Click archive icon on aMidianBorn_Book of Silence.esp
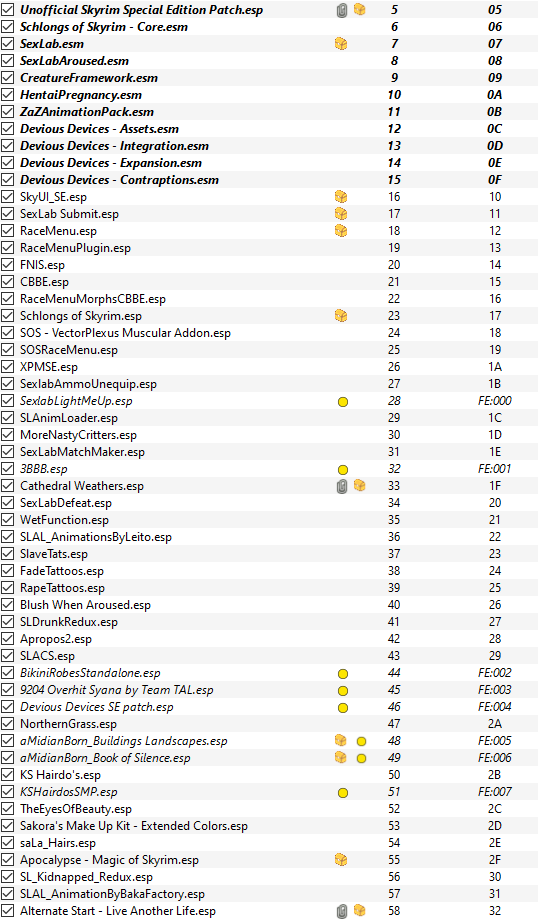The width and height of the screenshot is (538, 922). (x=340, y=757)
